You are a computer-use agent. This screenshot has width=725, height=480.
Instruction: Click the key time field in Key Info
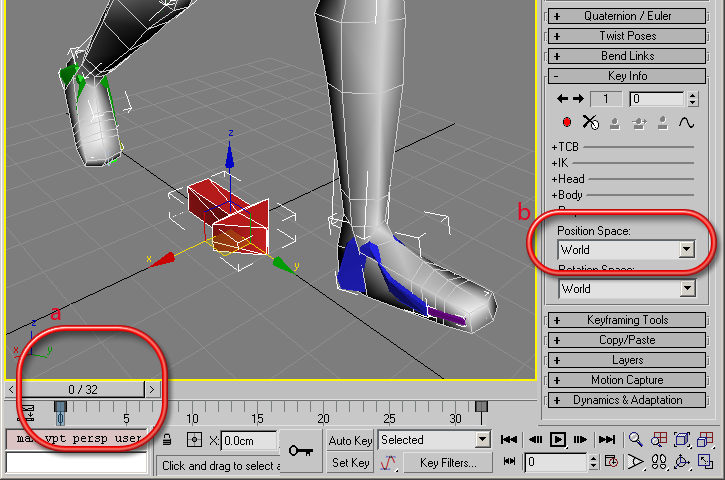coord(656,99)
